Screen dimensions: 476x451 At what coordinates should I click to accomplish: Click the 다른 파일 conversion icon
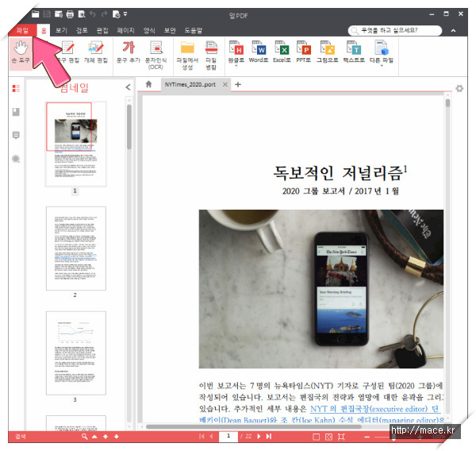382,52
